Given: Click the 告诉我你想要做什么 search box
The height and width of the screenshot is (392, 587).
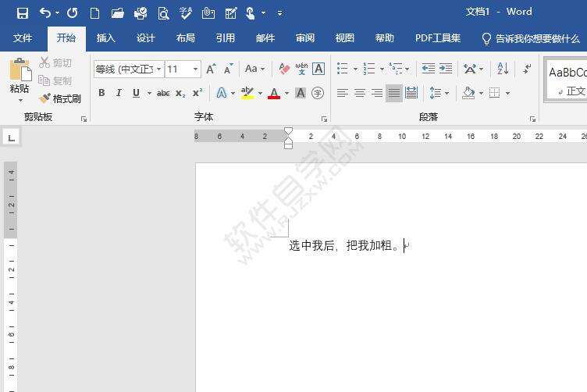Looking at the screenshot, I should coord(531,38).
